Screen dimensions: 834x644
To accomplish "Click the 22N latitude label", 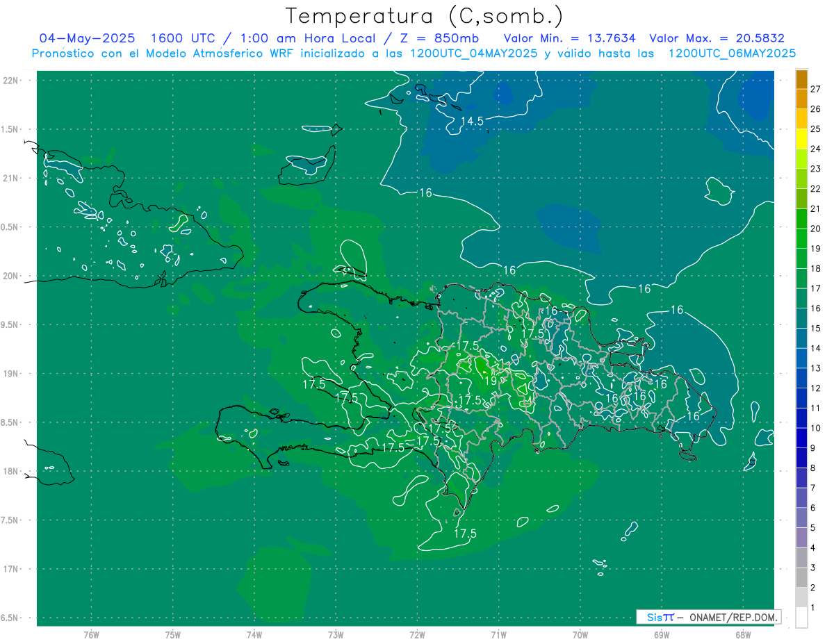I will [x=10, y=81].
